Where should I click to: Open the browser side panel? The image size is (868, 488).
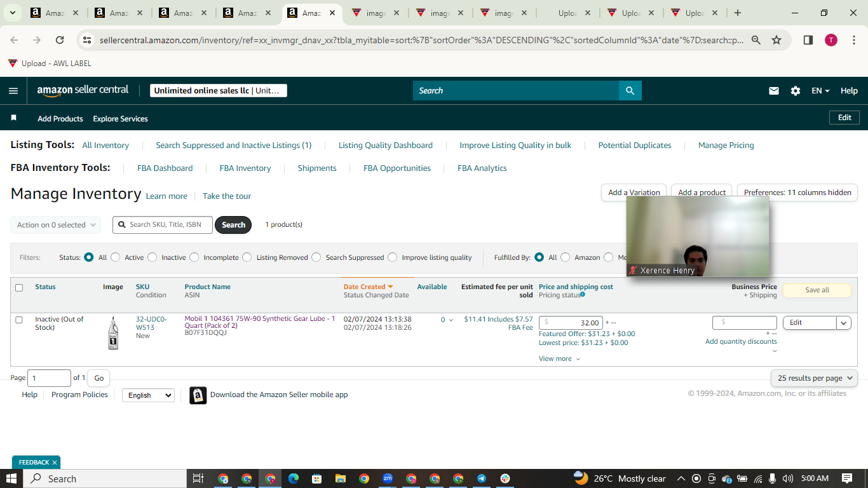click(x=808, y=40)
